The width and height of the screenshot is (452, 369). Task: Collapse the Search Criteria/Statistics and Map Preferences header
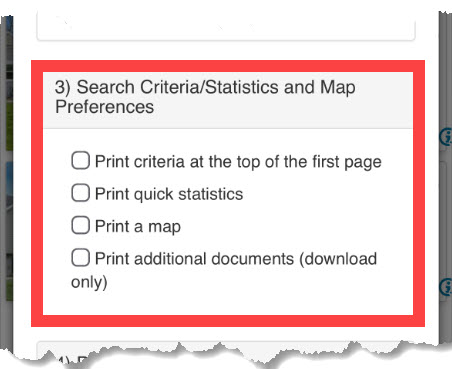(x=228, y=100)
